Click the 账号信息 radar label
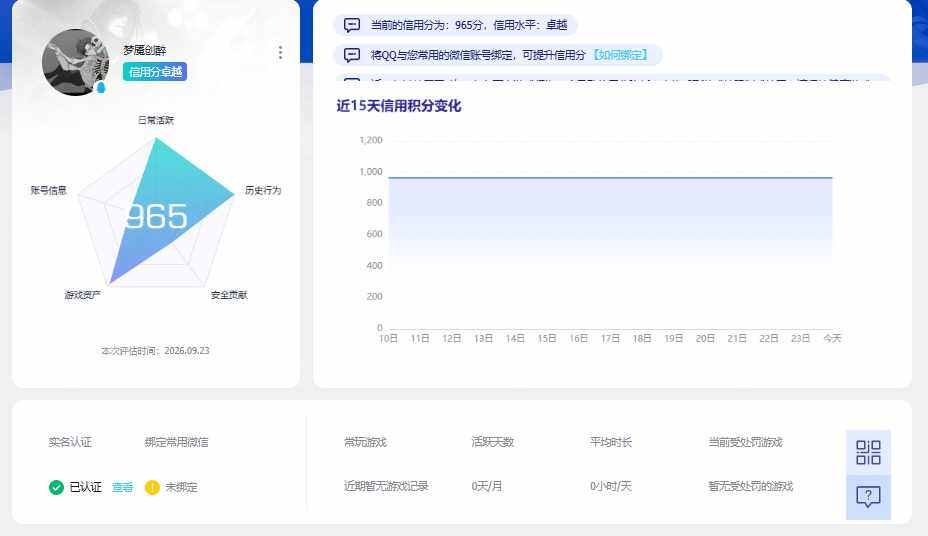The height and width of the screenshot is (536, 928). click(49, 190)
